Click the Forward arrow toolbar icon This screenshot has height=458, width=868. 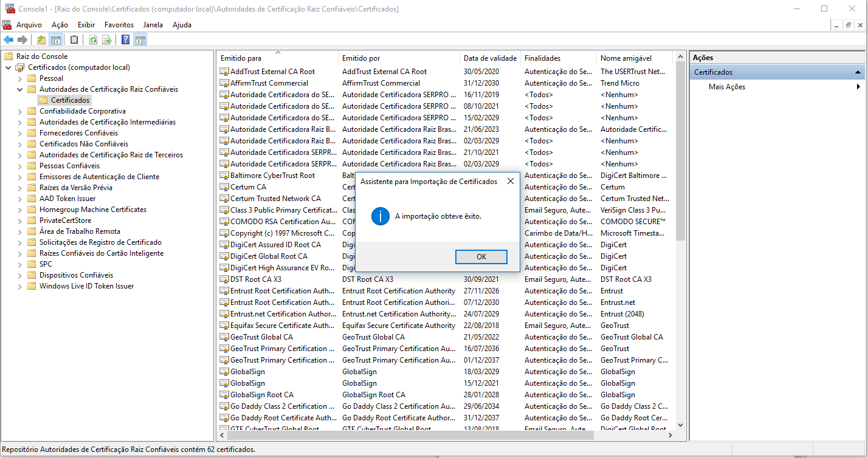(x=22, y=40)
